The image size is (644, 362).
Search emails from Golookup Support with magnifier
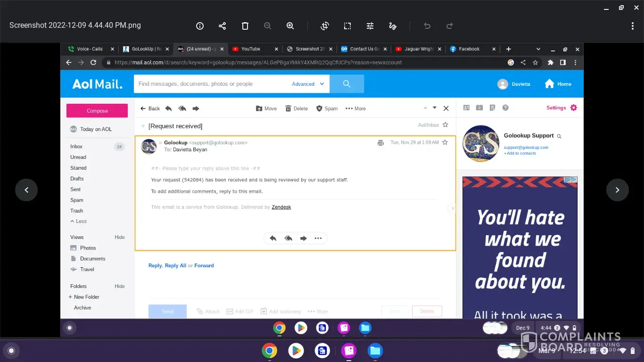point(559,136)
